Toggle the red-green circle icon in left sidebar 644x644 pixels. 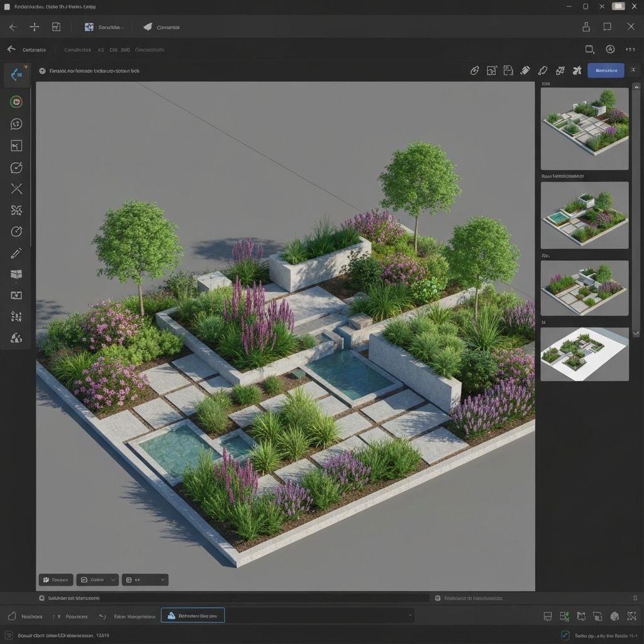[16, 102]
